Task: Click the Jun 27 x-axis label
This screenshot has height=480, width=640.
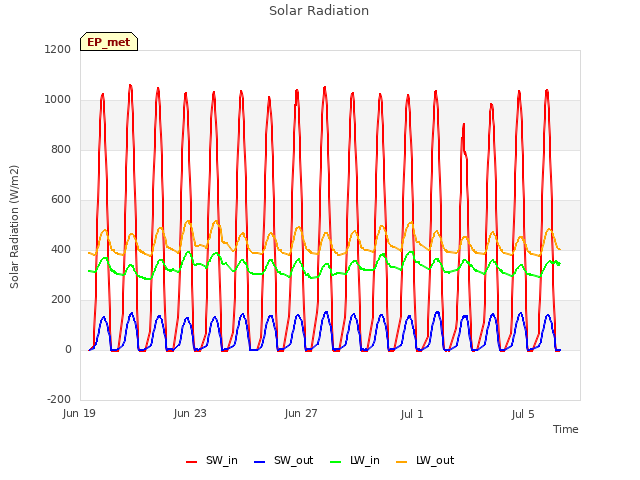Action: tap(301, 413)
